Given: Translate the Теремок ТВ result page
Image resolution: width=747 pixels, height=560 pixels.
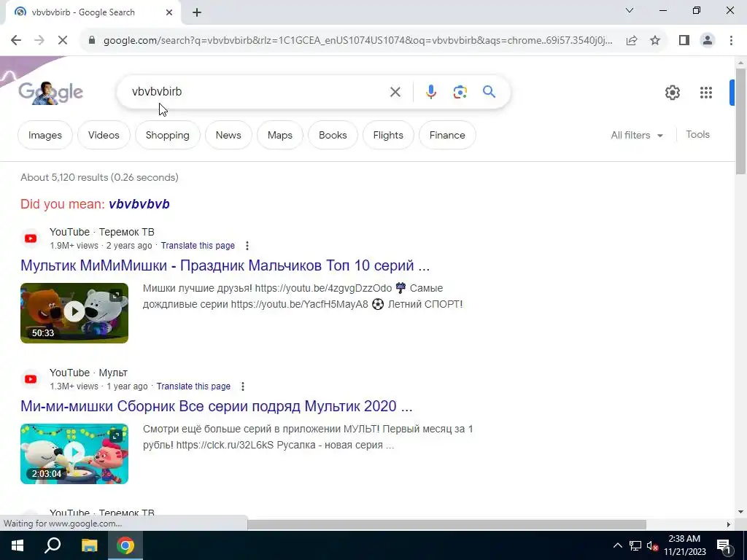Looking at the screenshot, I should pyautogui.click(x=198, y=246).
